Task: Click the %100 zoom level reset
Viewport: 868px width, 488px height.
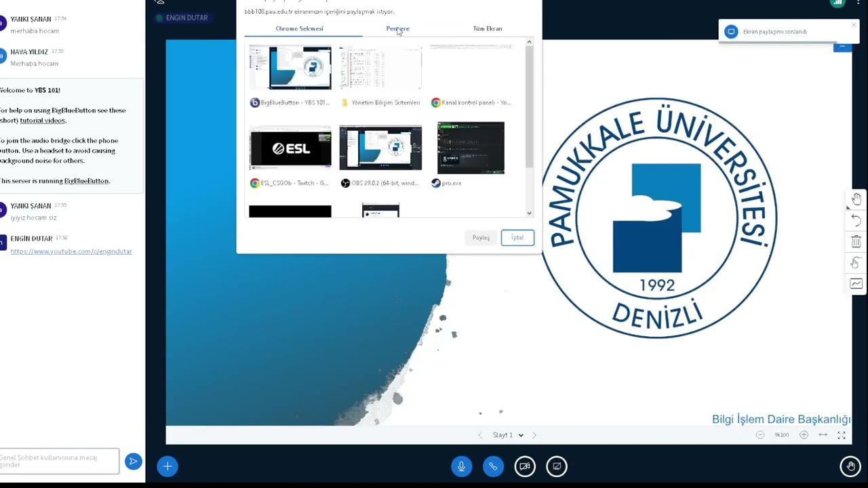Action: pos(782,435)
